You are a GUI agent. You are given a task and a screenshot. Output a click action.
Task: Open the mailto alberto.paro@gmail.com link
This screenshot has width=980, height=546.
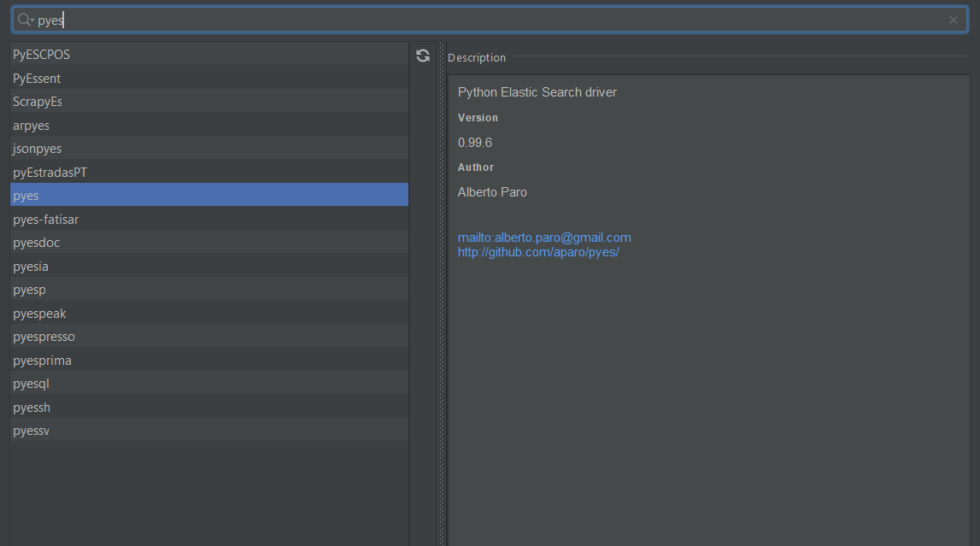click(x=544, y=238)
